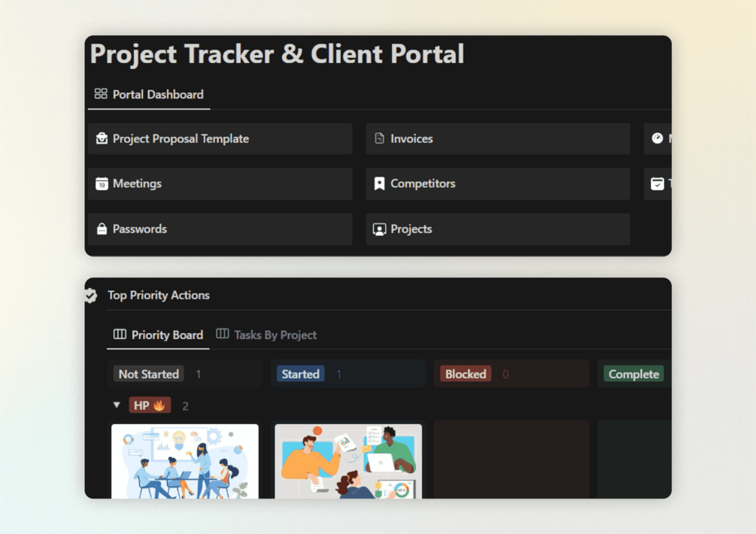Click the calendar icon beside Meetings

(x=102, y=184)
